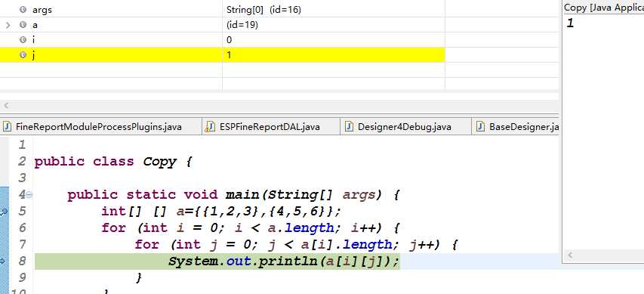
Task: Click the args variable icon
Action: coord(23,10)
